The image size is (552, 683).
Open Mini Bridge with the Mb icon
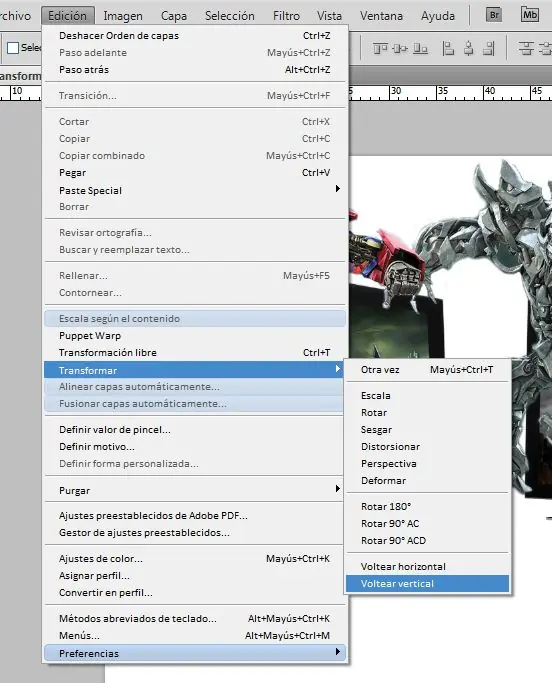point(530,15)
